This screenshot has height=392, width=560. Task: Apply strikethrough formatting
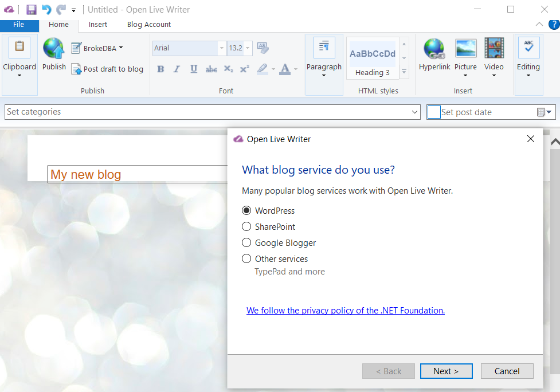(211, 69)
